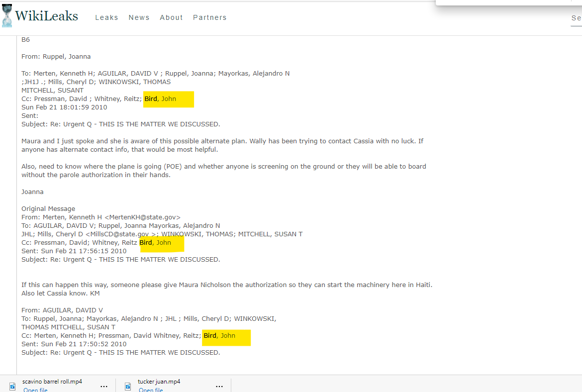Click the 'From: AGUILAR, DAVID V' line
582x392 pixels.
[62, 310]
